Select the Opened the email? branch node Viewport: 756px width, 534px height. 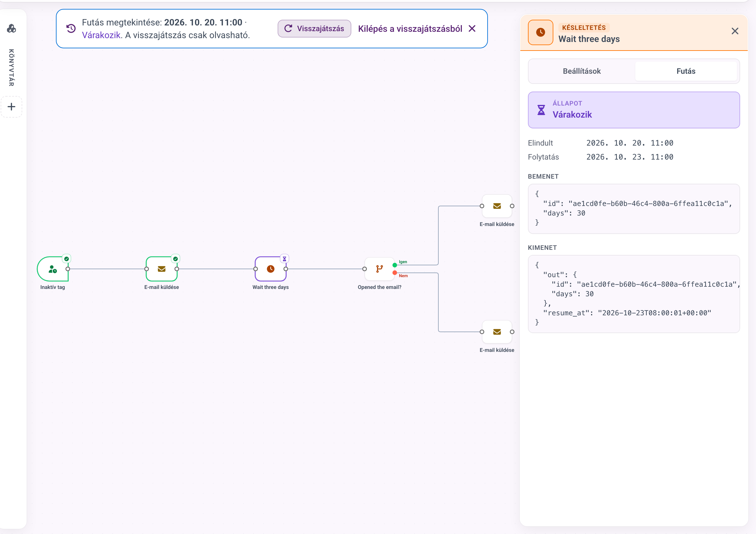point(380,269)
